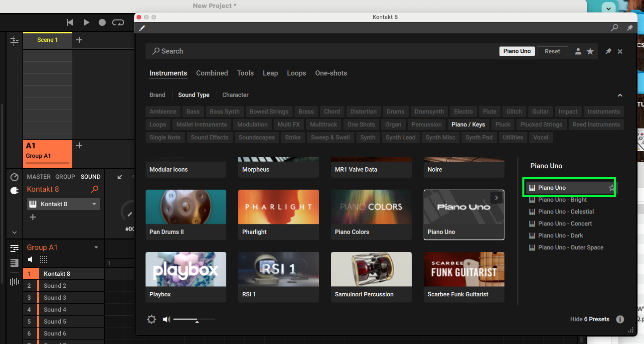Toggle the Ambience tag
This screenshot has height=344, width=644.
click(163, 112)
